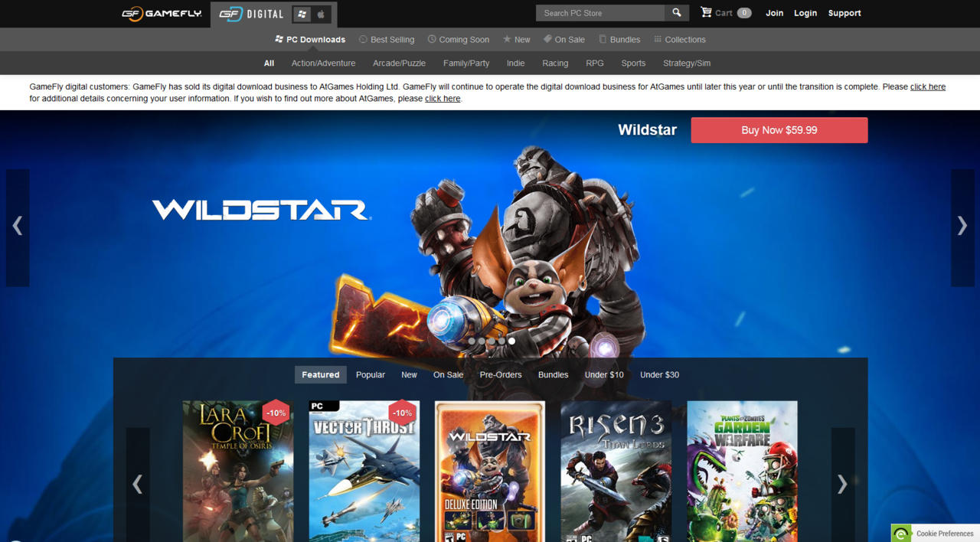Filter by Indie genre
Viewport: 980px width, 542px height.
pyautogui.click(x=516, y=64)
